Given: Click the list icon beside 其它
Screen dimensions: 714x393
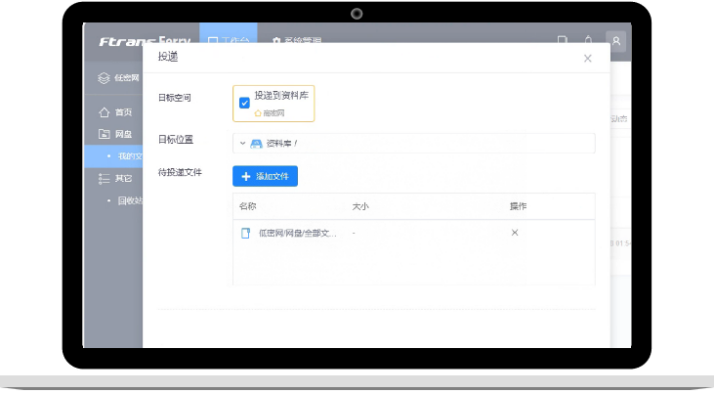Looking at the screenshot, I should tap(104, 179).
